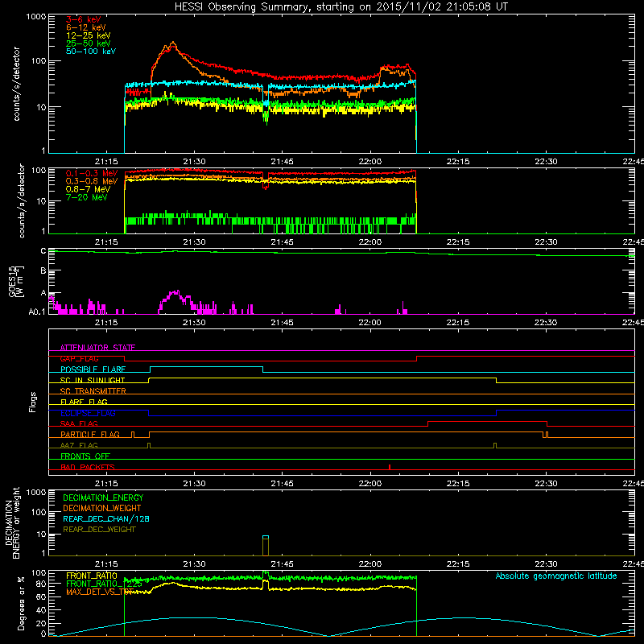The width and height of the screenshot is (644, 644).
Task: Select the orange 0.3-0.8 MeV legend label
Action: [x=92, y=181]
